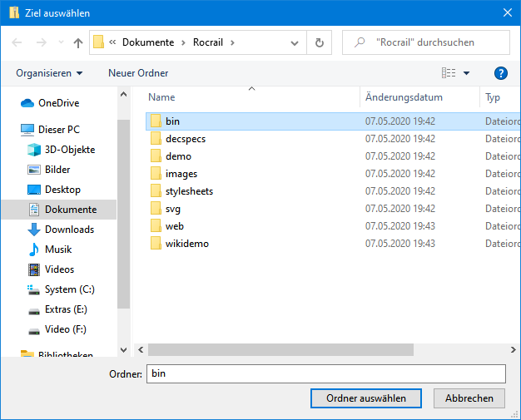Select the stylesheets folder in list
This screenshot has width=521, height=420.
[x=189, y=191]
